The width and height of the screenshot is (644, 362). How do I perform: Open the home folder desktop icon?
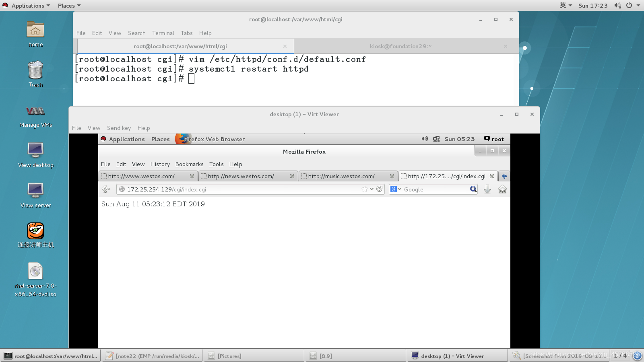pos(35,30)
